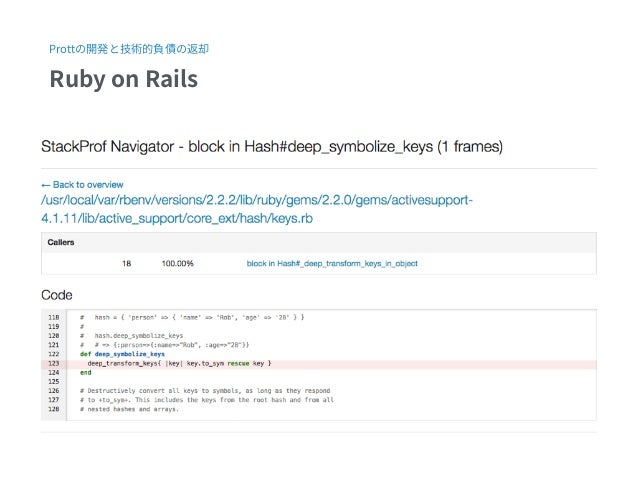Click the StackProf Navigator title

[x=272, y=147]
